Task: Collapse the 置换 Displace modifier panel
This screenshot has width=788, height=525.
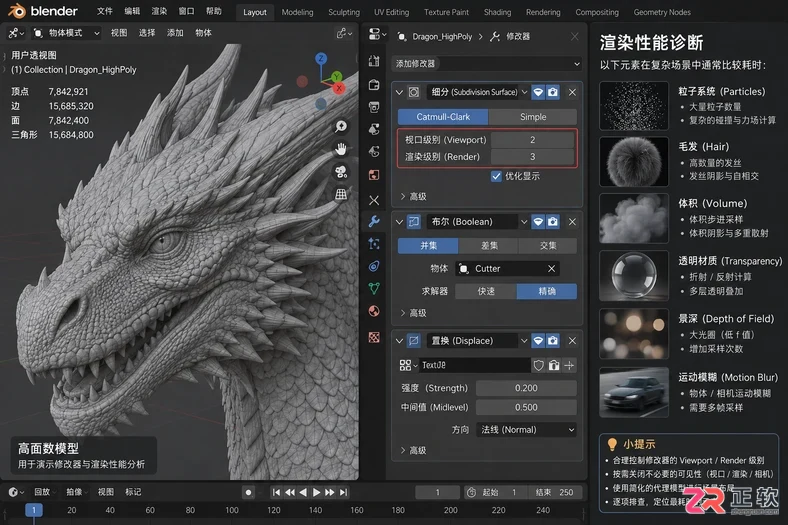Action: (x=400, y=341)
